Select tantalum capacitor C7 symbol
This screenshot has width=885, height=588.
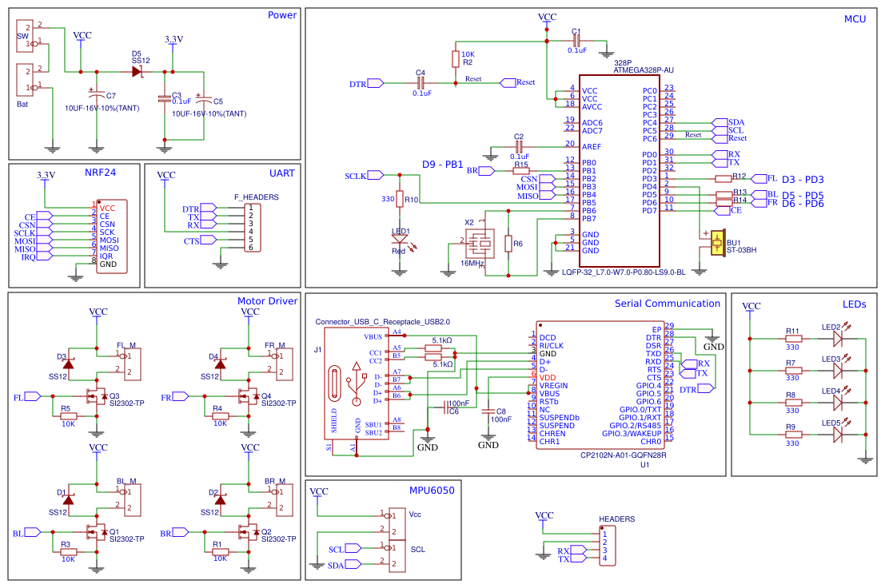click(x=97, y=93)
